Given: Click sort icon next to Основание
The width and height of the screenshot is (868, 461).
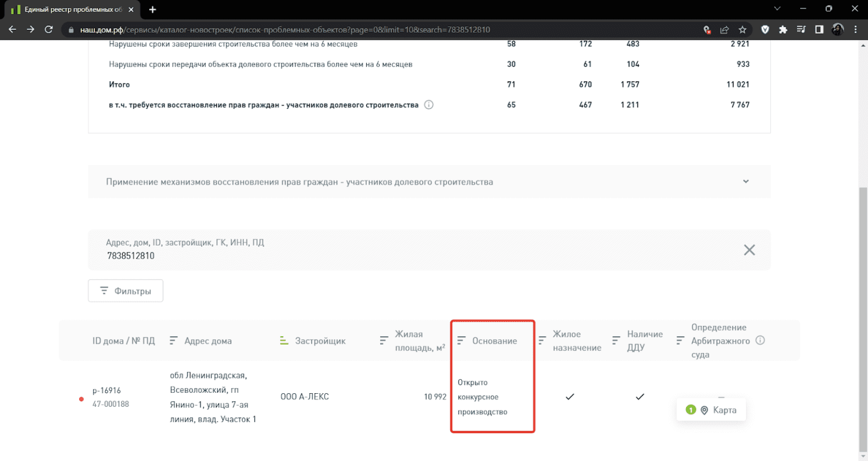Looking at the screenshot, I should click(x=461, y=341).
